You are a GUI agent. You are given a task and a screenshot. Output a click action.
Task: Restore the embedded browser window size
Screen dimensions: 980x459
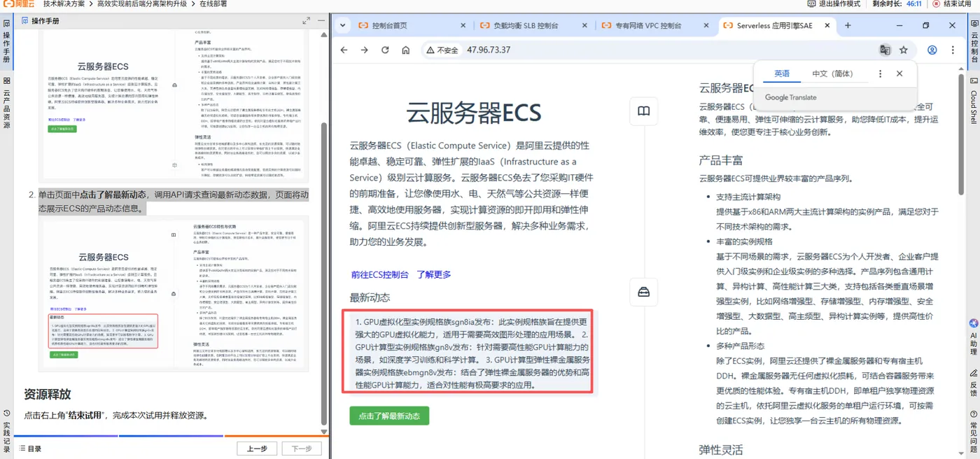(x=925, y=26)
